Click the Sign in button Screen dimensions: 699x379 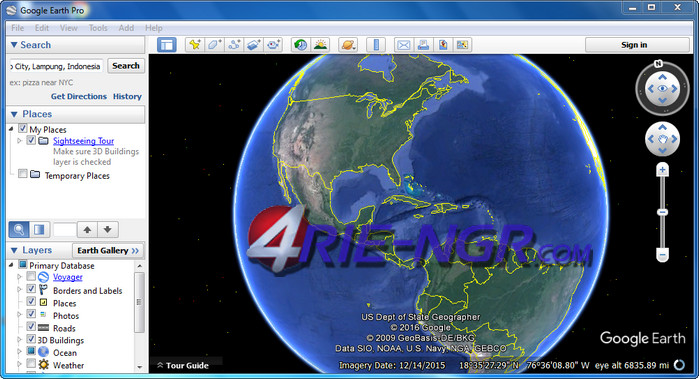click(637, 45)
